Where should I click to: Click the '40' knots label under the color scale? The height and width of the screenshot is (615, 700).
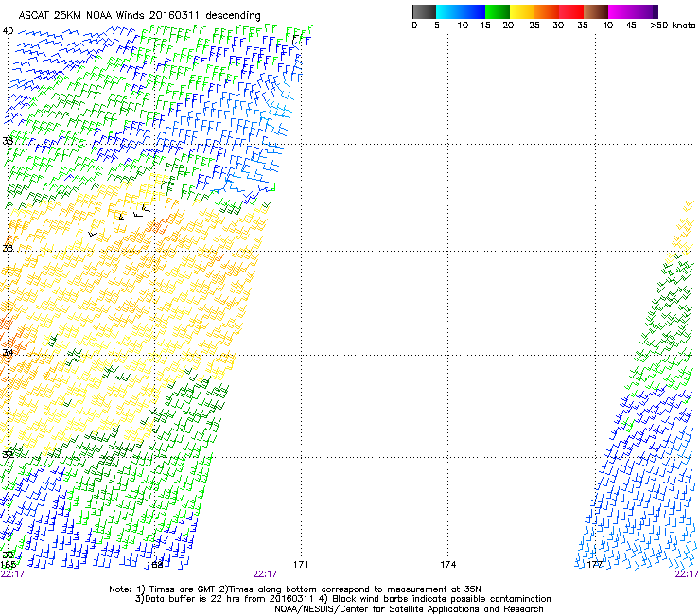pyautogui.click(x=607, y=26)
